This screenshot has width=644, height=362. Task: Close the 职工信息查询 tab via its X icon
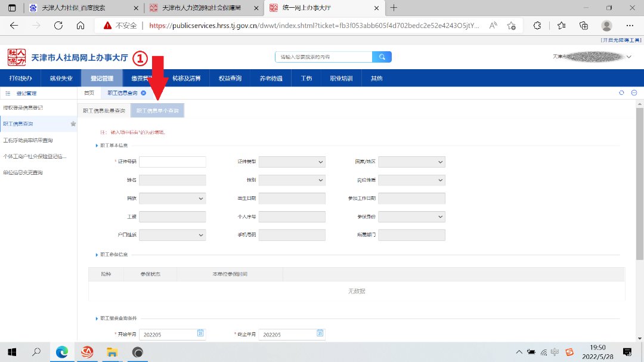point(143,93)
